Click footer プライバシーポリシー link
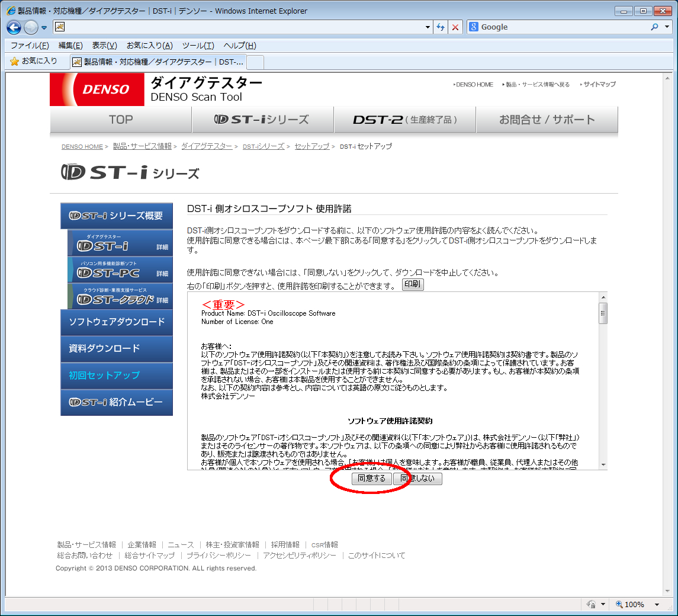Viewport: 678px width, 616px height. (x=218, y=556)
